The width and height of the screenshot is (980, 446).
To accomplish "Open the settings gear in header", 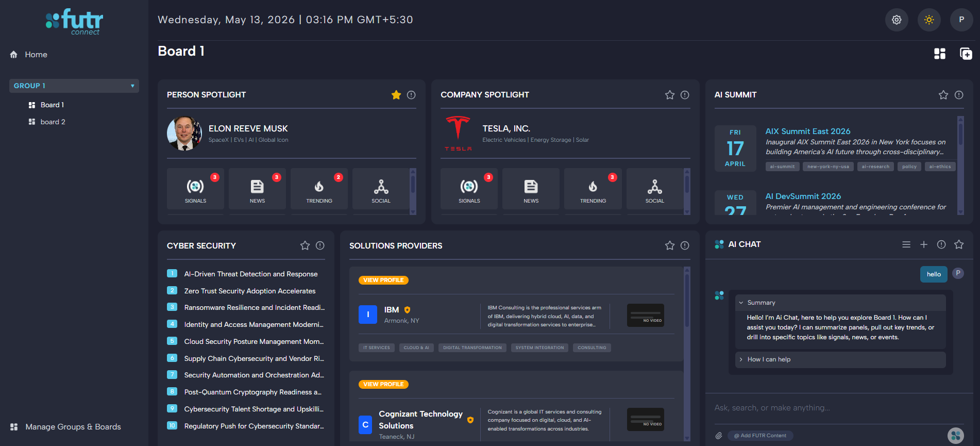I will [897, 20].
